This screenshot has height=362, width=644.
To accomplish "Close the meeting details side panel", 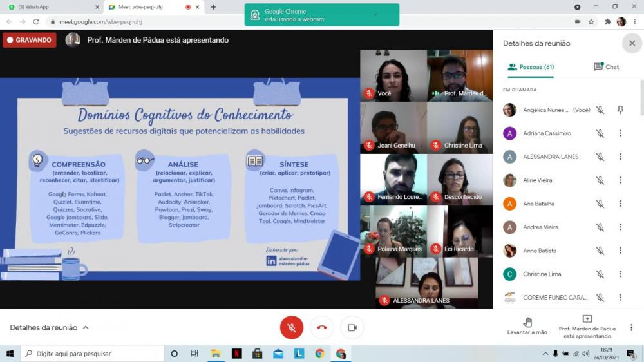I will click(632, 43).
